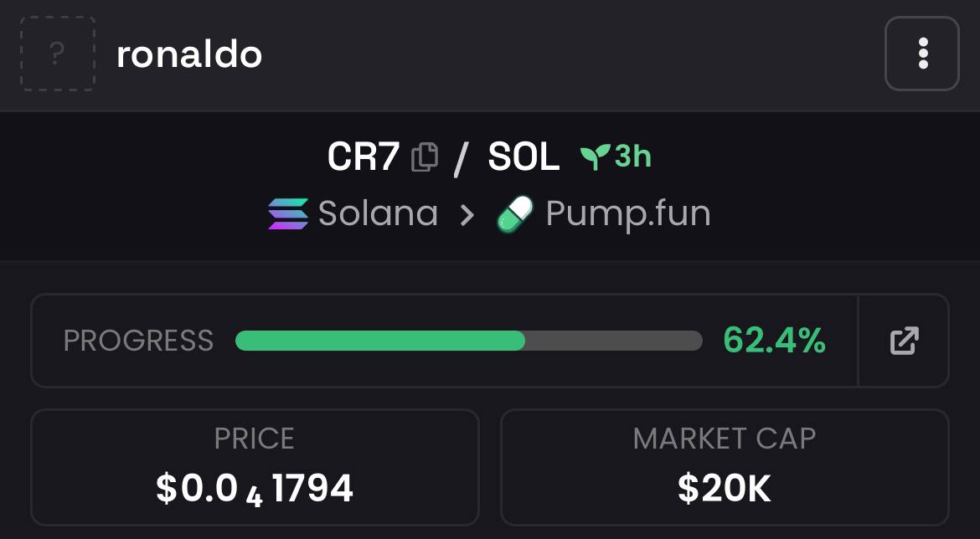Click the 62.4% progress value

tap(775, 341)
